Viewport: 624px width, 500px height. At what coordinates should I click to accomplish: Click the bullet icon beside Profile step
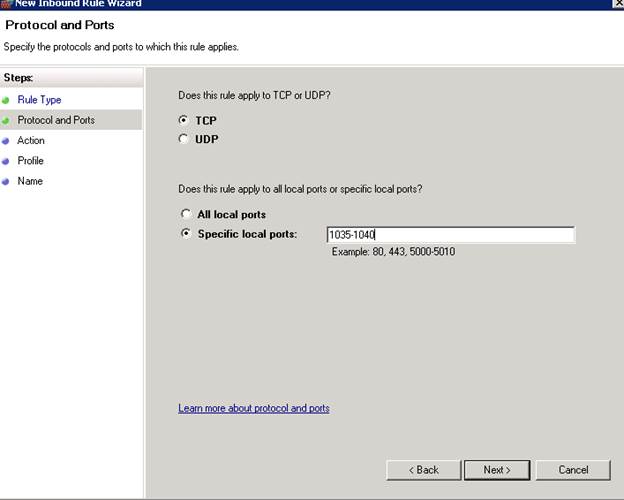(6, 161)
